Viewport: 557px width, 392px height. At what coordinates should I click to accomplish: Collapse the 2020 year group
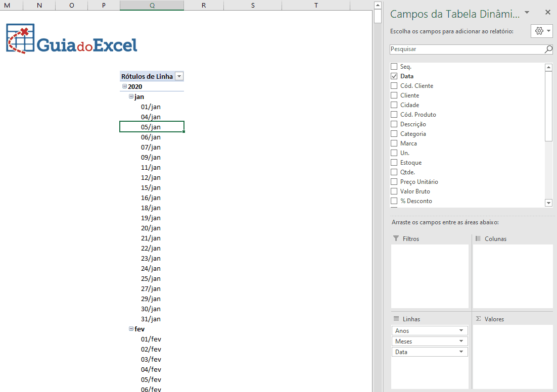click(124, 86)
